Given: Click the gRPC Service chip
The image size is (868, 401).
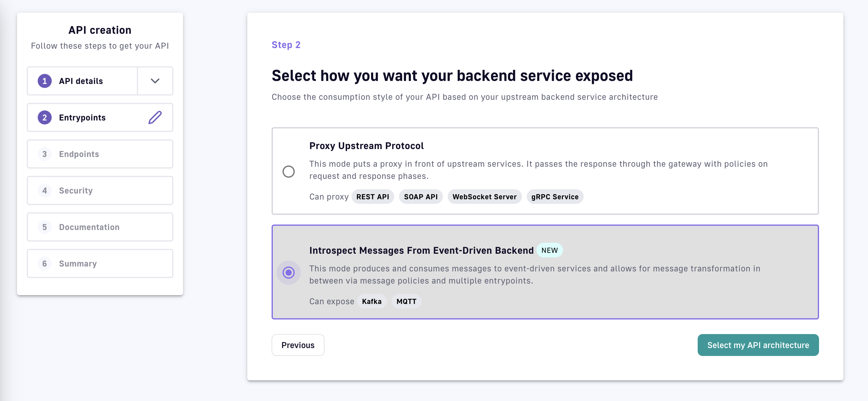Looking at the screenshot, I should point(555,197).
